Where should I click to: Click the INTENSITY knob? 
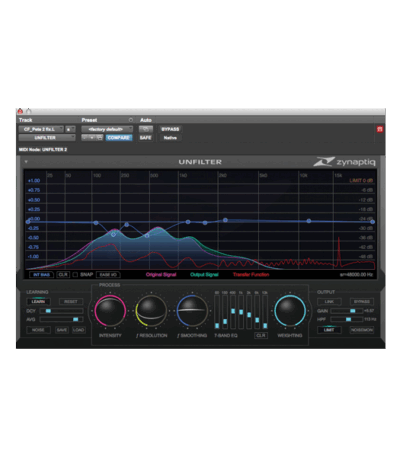(110, 311)
